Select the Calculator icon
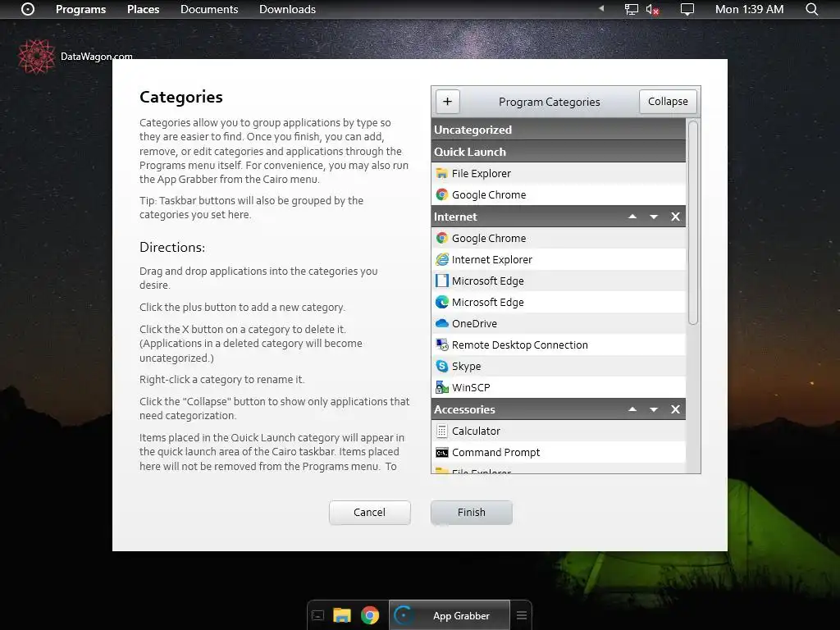The height and width of the screenshot is (630, 840). click(x=442, y=431)
